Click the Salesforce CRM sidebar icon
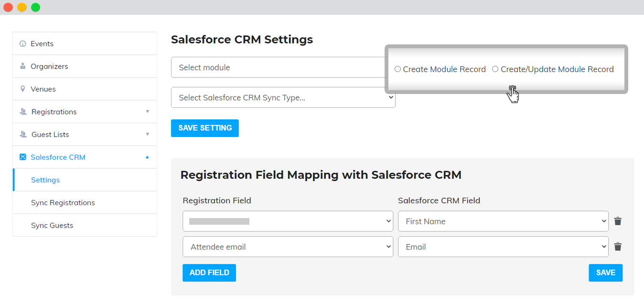 click(x=22, y=157)
